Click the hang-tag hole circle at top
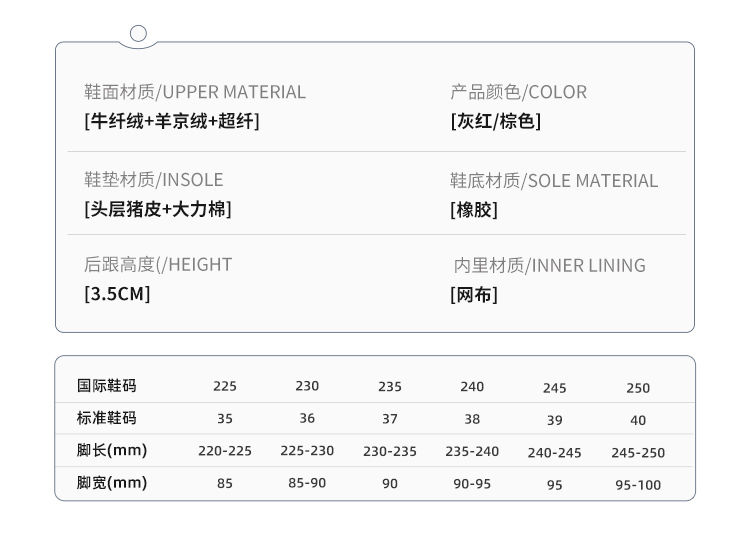750x537 pixels. pos(139,34)
